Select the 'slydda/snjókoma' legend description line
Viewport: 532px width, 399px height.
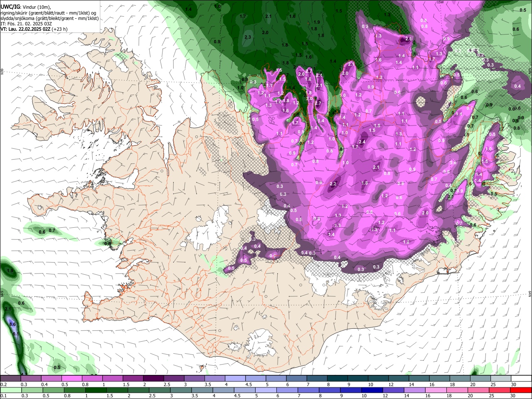coord(50,18)
